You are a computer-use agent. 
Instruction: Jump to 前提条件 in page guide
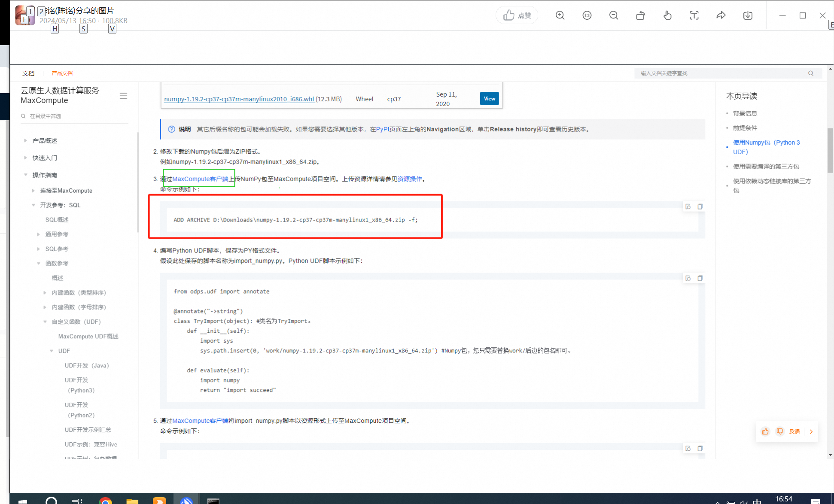pyautogui.click(x=745, y=128)
